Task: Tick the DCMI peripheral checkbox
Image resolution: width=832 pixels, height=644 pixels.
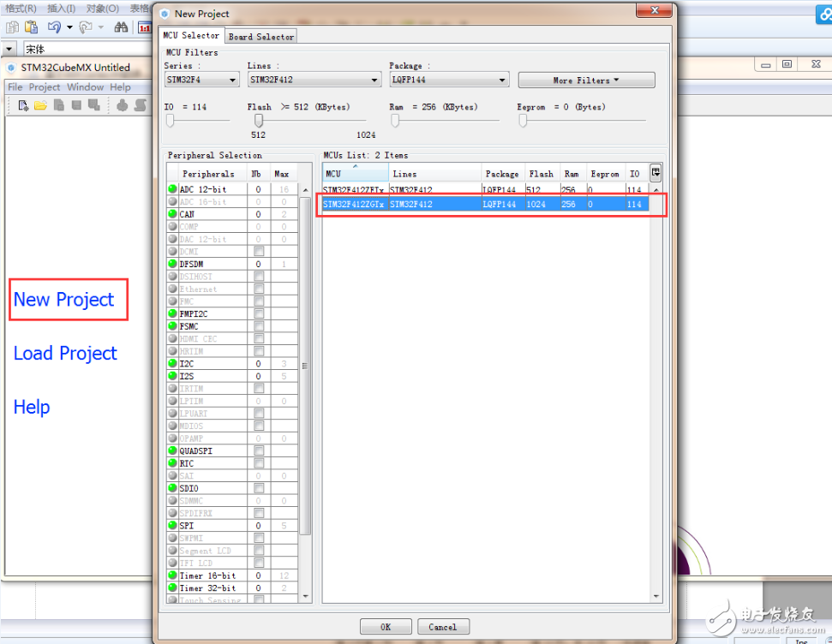Action: pos(259,251)
